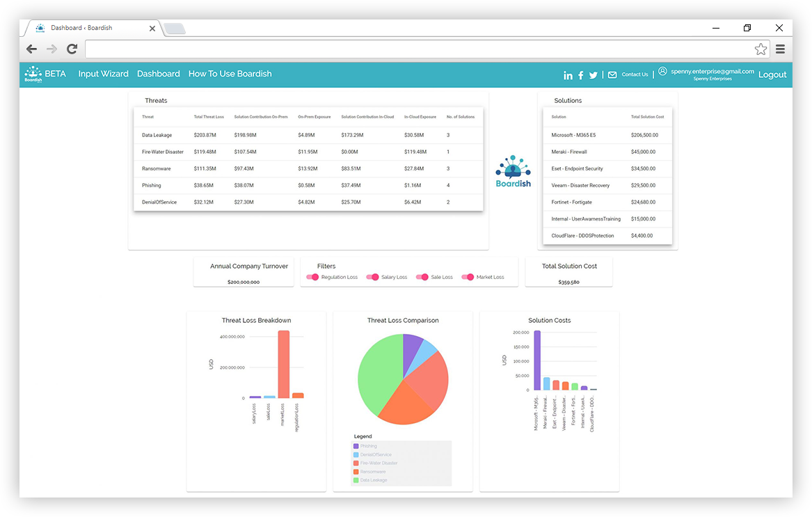
Task: Toggle the Market Loss filter
Action: click(x=468, y=277)
